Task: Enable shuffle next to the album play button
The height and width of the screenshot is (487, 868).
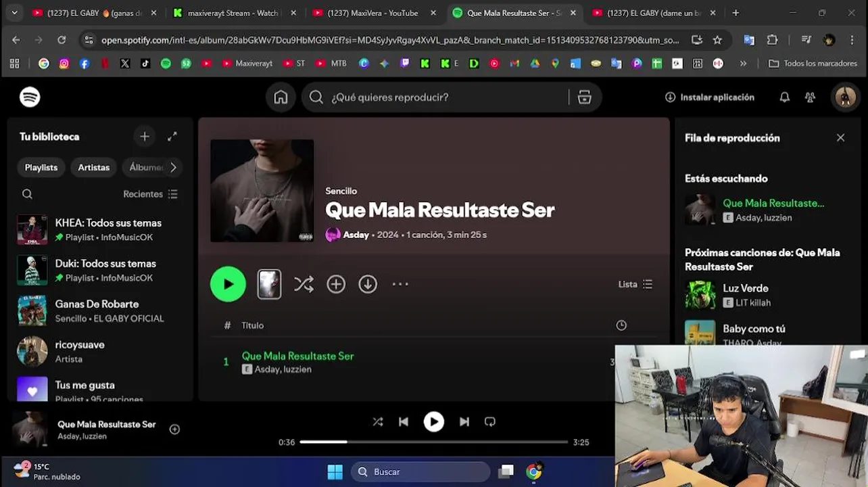Action: [304, 285]
